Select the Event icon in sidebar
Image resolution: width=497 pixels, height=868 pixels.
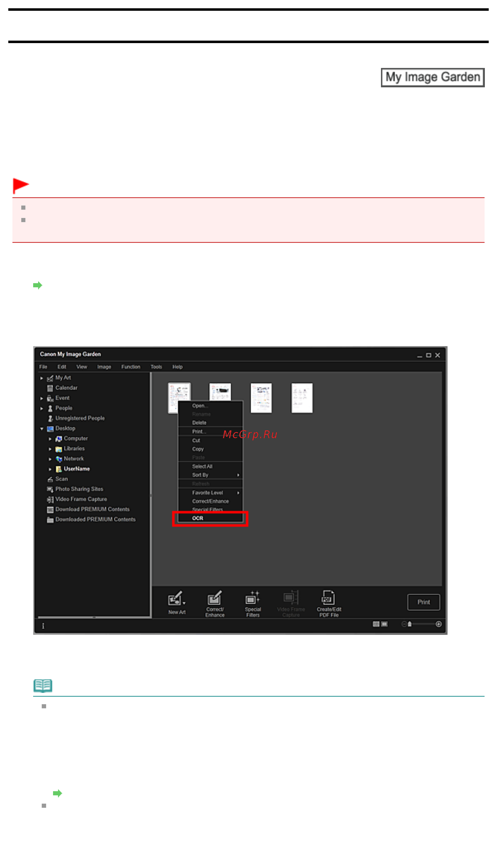50,398
